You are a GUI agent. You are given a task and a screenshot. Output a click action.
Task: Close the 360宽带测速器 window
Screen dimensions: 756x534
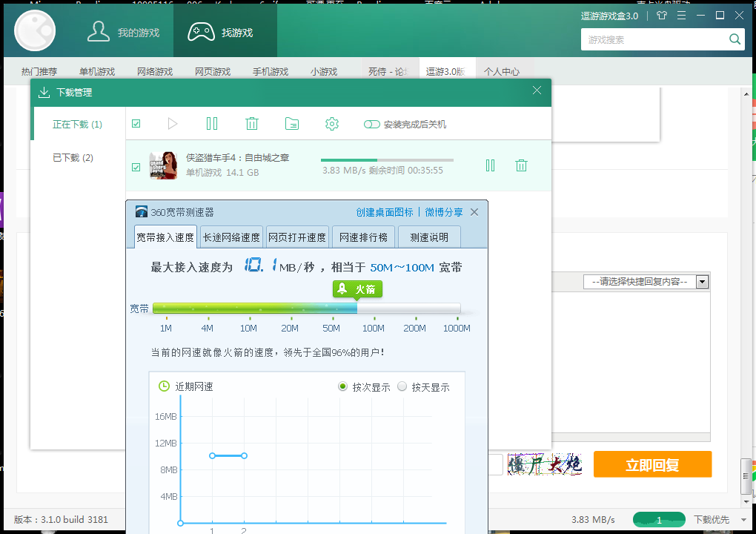click(x=474, y=212)
